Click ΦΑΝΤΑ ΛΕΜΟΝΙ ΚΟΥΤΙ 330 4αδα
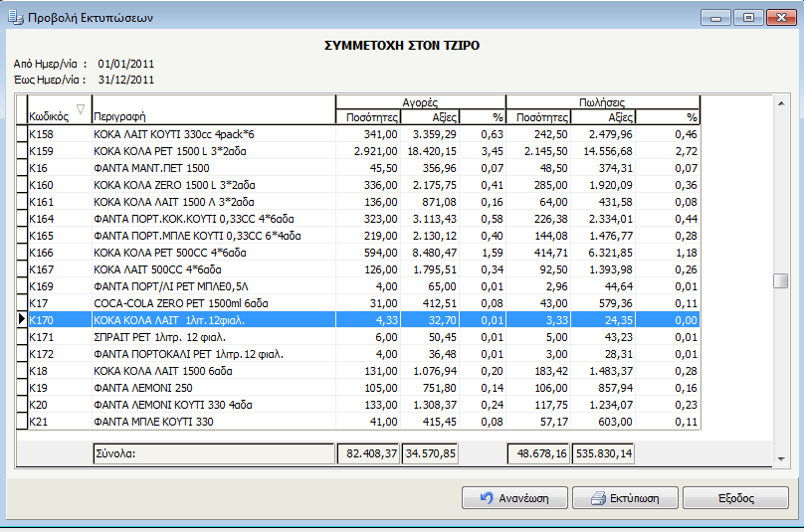 click(214, 405)
